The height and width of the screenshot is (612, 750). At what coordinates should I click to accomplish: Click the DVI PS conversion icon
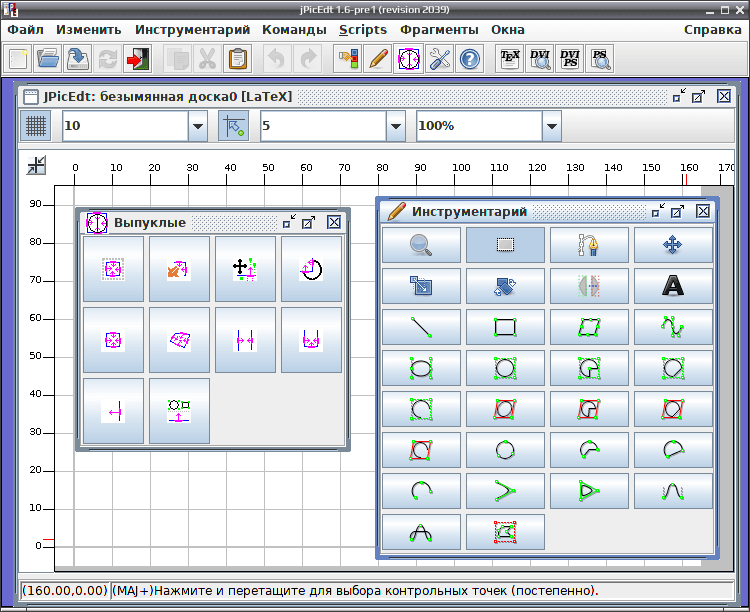(x=569, y=59)
